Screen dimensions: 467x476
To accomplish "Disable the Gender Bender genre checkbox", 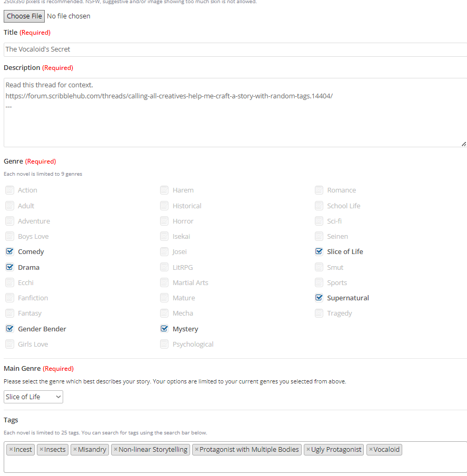I will (x=9, y=329).
